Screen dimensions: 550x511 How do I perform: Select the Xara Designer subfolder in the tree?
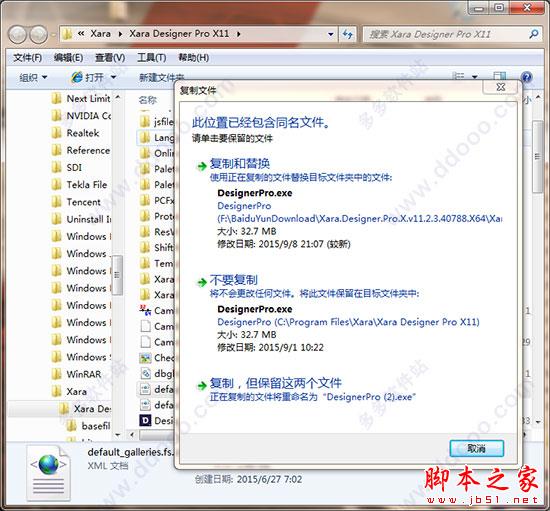(85, 409)
